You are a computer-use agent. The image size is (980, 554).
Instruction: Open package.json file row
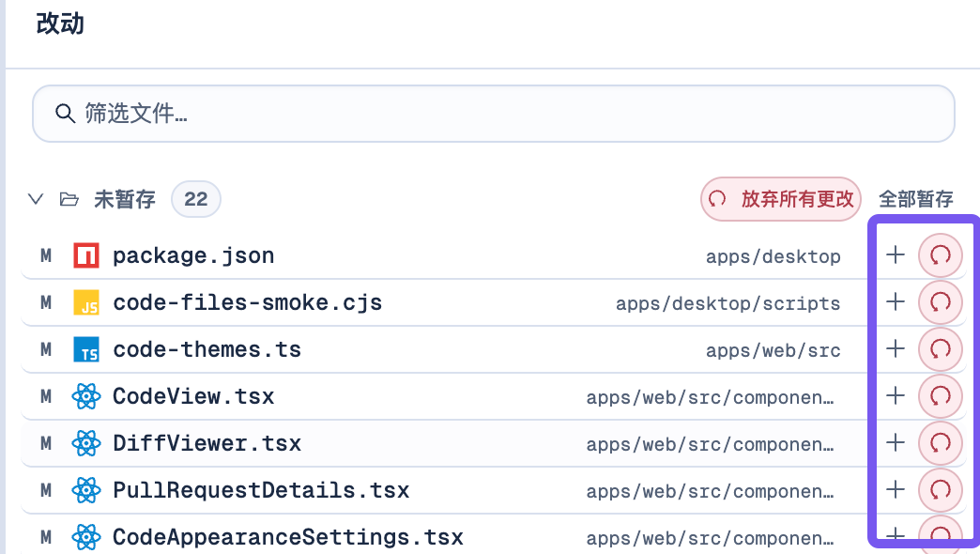click(x=494, y=255)
